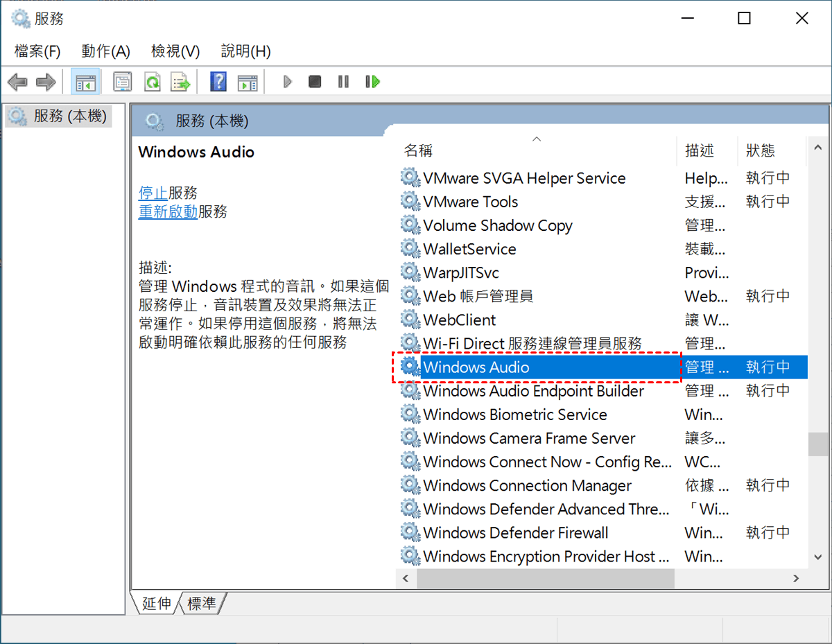Click gear icon beside WarpJITSvc
The image size is (832, 644).
(x=410, y=272)
